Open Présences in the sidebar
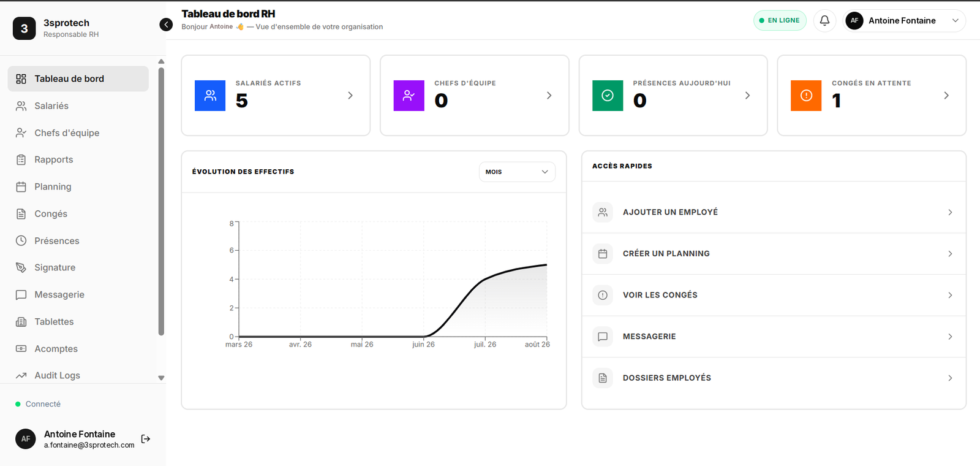 click(x=78, y=241)
